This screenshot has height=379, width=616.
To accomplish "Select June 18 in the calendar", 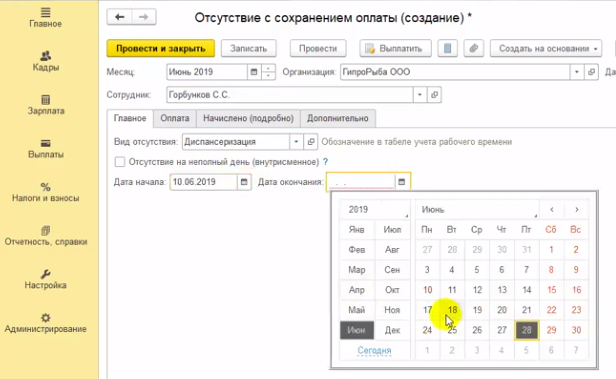I will point(452,310).
